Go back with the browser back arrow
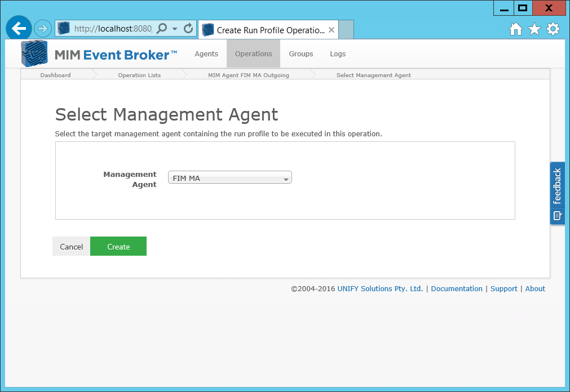Image resolution: width=570 pixels, height=392 pixels. click(x=19, y=28)
